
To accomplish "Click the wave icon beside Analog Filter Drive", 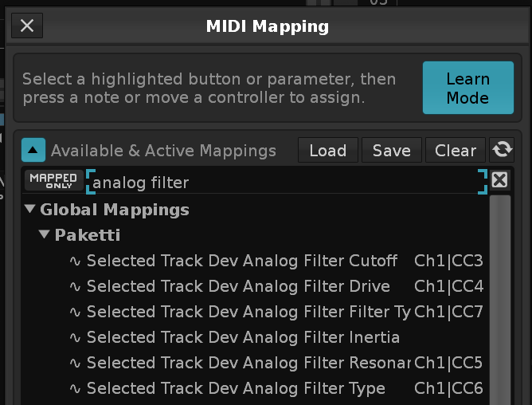I will (x=76, y=286).
